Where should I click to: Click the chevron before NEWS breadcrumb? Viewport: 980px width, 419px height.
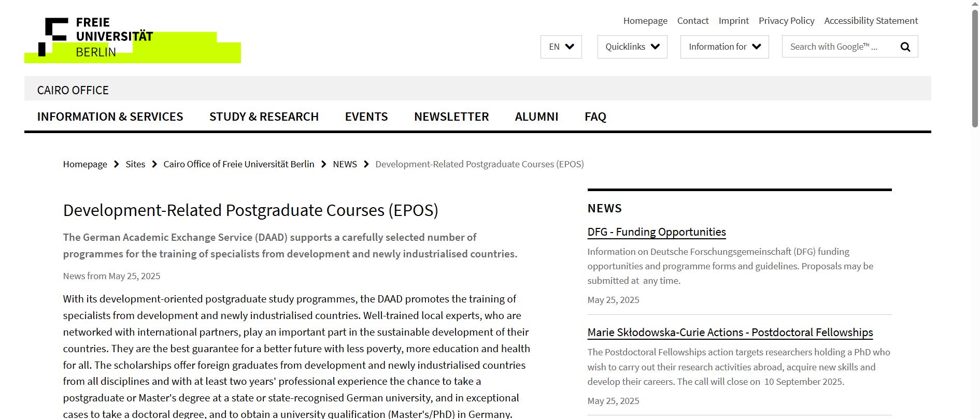click(x=324, y=164)
